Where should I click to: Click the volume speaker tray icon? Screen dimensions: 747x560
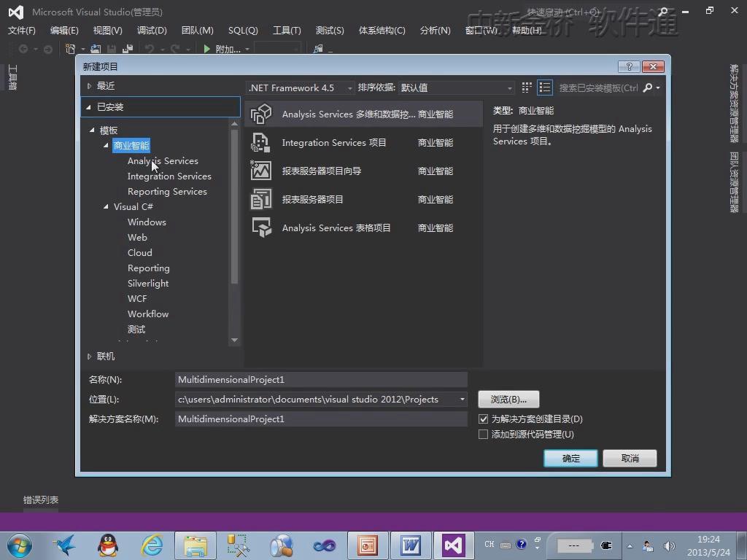(669, 545)
